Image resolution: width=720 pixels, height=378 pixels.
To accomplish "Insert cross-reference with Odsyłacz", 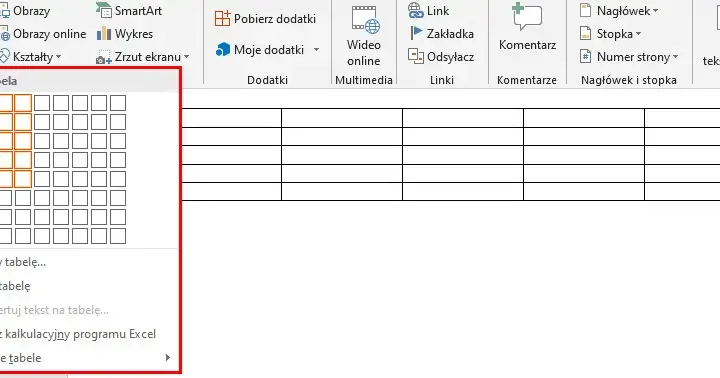I will click(x=441, y=56).
